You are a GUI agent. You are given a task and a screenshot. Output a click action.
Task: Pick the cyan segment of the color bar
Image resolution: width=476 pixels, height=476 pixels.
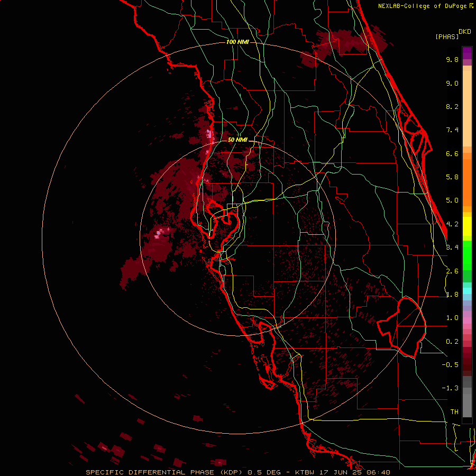[x=467, y=291]
